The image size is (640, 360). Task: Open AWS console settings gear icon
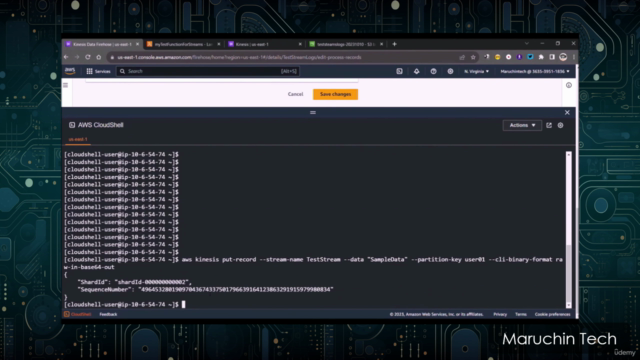(450, 71)
